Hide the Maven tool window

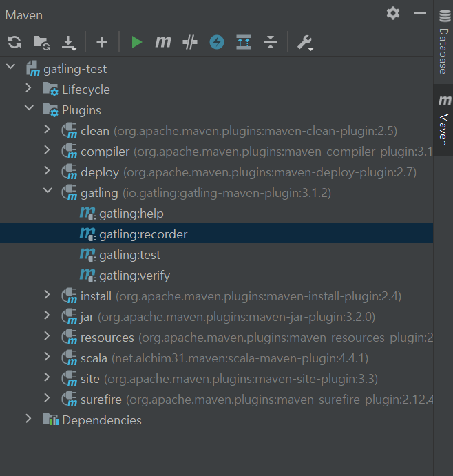420,13
